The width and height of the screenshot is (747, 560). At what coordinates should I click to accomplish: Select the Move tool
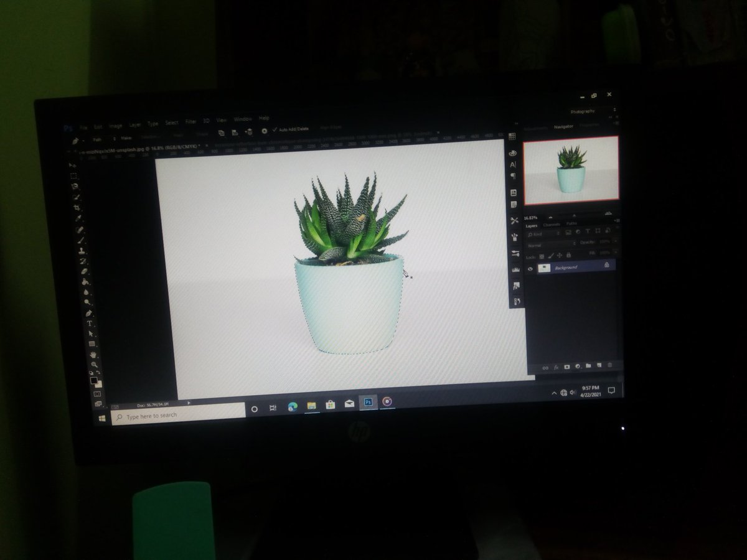72,166
